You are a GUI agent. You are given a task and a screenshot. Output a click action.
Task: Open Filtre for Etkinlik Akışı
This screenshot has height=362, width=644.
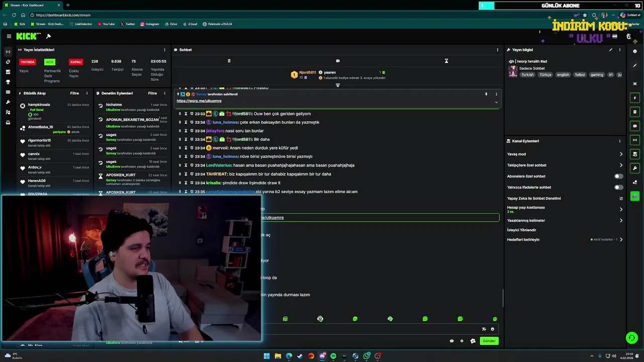74,93
